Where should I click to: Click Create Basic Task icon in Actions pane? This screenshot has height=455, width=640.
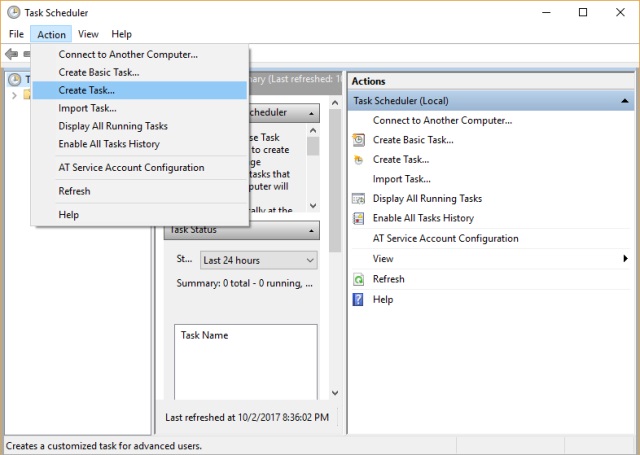[x=358, y=140]
